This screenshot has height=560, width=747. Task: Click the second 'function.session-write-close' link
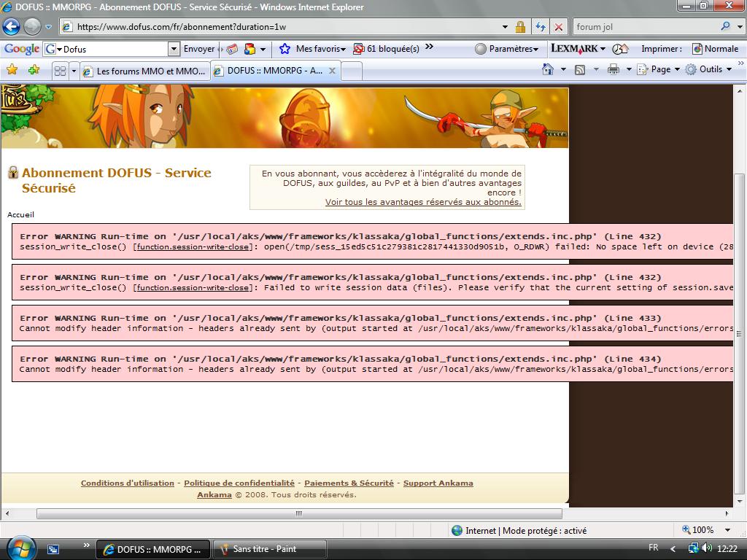pyautogui.click(x=193, y=287)
